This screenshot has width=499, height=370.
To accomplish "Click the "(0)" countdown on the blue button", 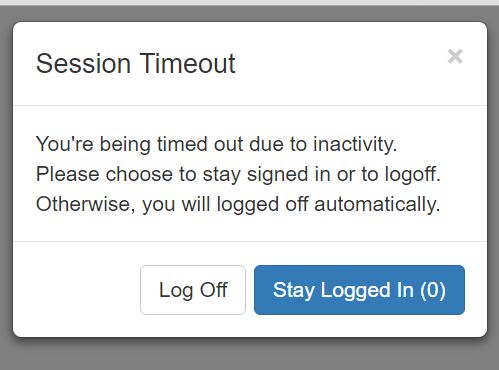I will tap(433, 290).
